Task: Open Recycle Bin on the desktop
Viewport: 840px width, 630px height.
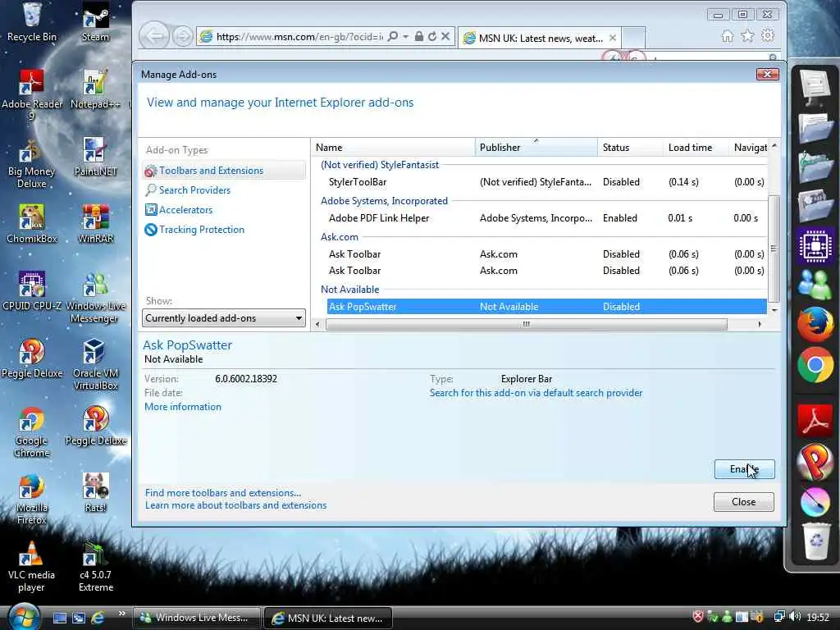Action: 32,21
